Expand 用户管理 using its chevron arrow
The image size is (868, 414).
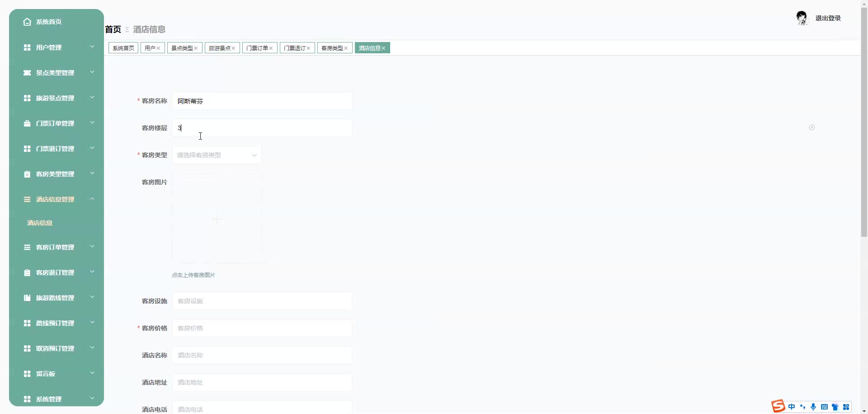(x=92, y=47)
